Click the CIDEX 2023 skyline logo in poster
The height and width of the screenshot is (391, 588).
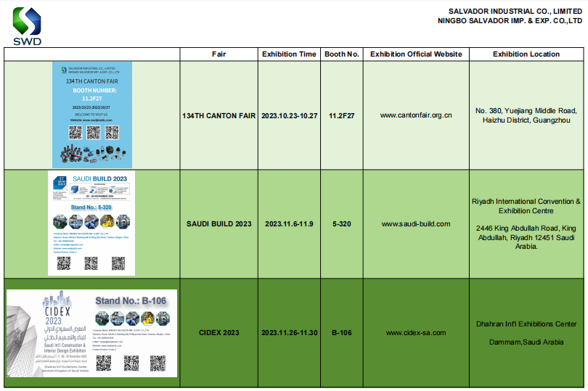[57, 308]
